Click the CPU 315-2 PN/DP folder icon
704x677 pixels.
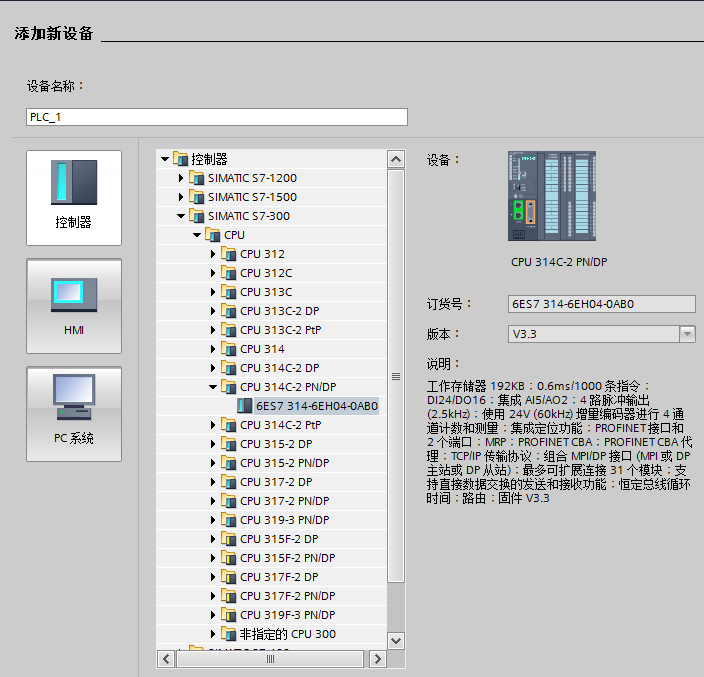(229, 462)
